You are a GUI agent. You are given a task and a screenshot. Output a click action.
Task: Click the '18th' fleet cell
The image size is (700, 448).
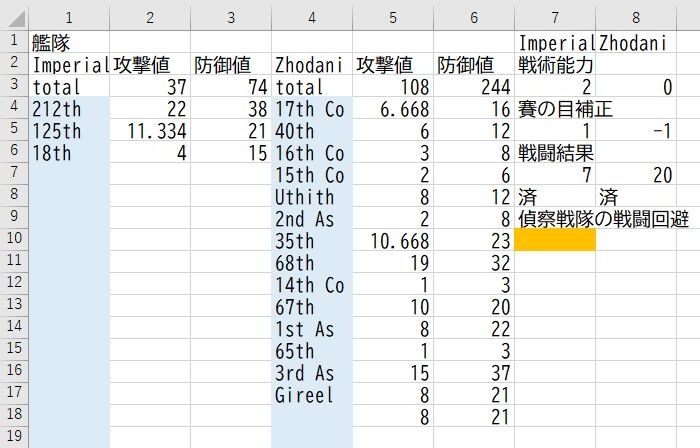point(69,152)
